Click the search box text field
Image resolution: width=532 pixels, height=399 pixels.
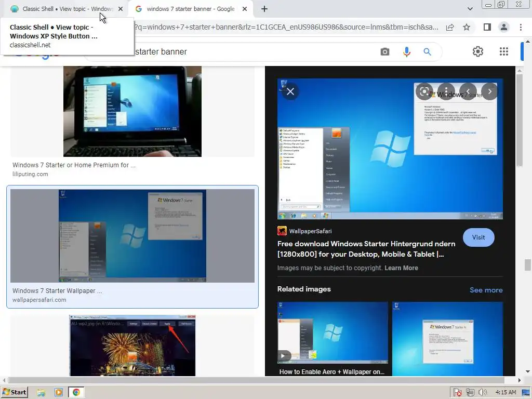point(255,51)
